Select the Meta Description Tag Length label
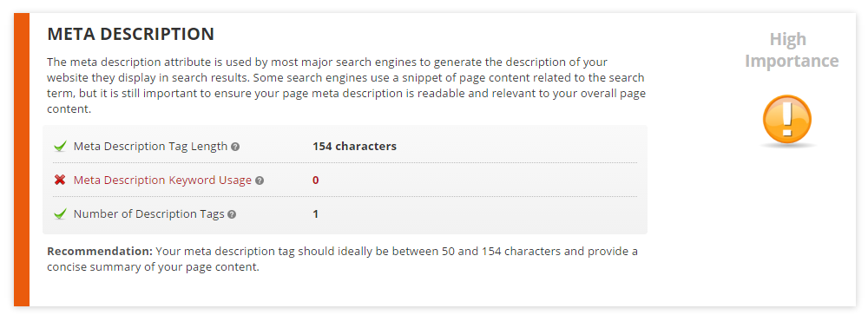The width and height of the screenshot is (868, 315). click(x=150, y=147)
